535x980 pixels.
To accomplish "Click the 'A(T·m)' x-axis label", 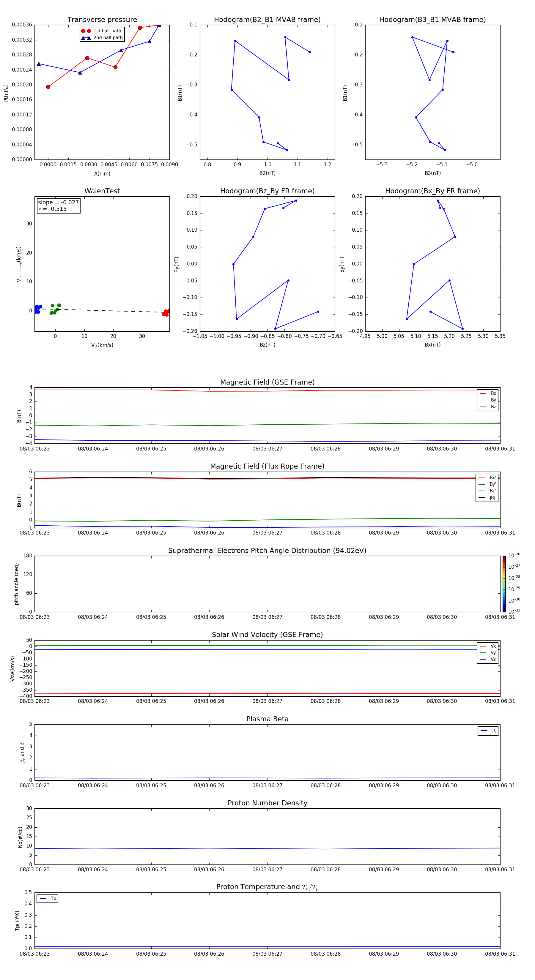I will point(102,173).
